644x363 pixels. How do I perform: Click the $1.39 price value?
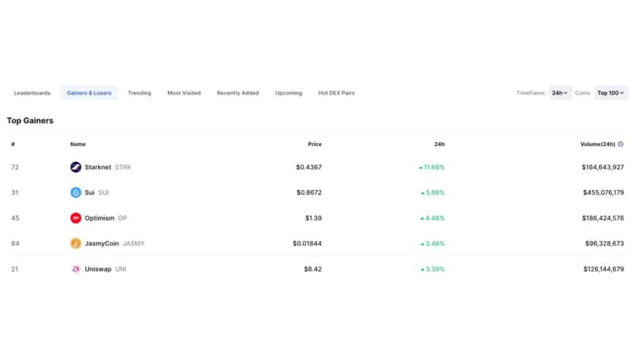coord(313,218)
